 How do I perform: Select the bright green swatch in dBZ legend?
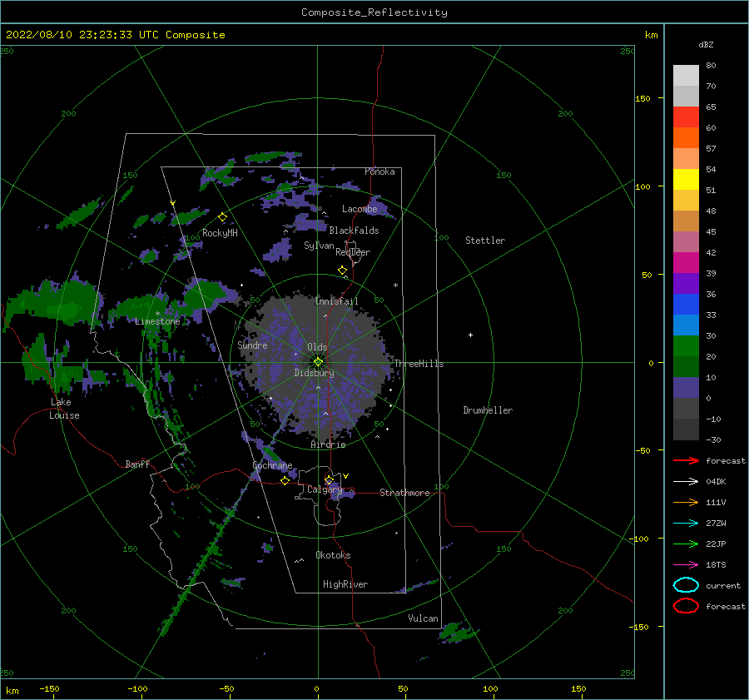[686, 345]
